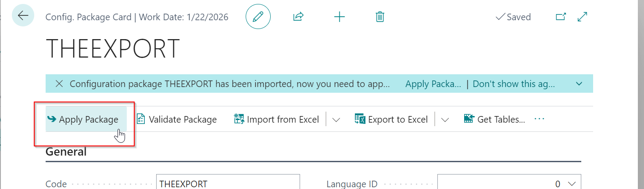Dismiss the notification with X icon
Image resolution: width=644 pixels, height=189 pixels.
point(59,84)
